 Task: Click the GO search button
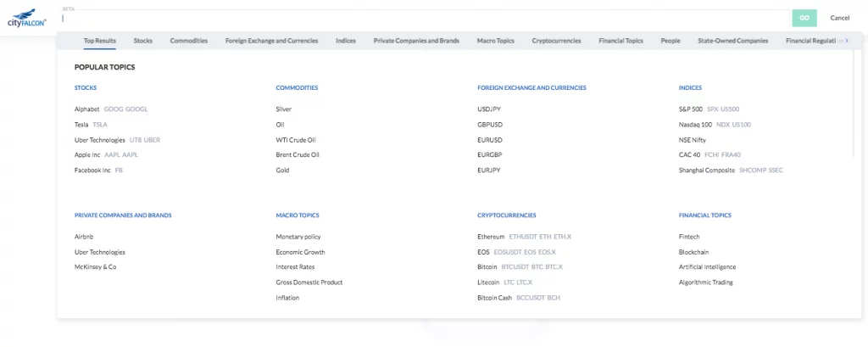[804, 18]
